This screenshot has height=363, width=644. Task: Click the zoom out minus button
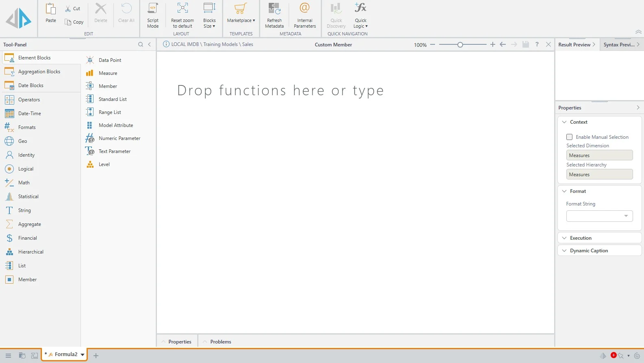click(x=433, y=44)
